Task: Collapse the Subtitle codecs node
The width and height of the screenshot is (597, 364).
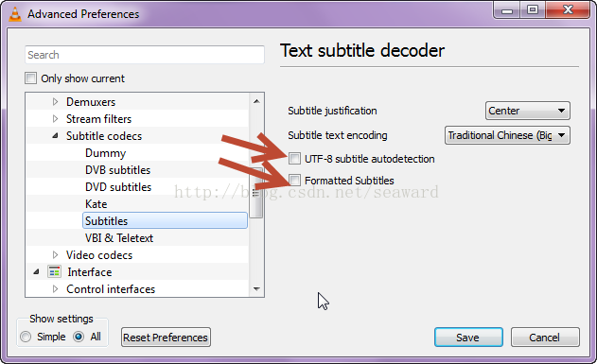Action: (55, 135)
